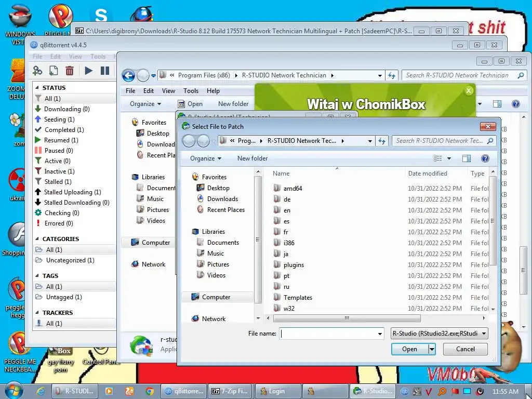Image resolution: width=532 pixels, height=399 pixels.
Task: Refresh location in Select File dialog
Action: pos(382,141)
